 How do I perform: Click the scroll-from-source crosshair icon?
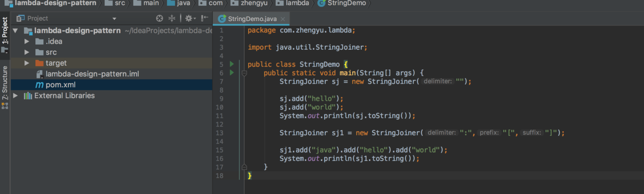[159, 18]
